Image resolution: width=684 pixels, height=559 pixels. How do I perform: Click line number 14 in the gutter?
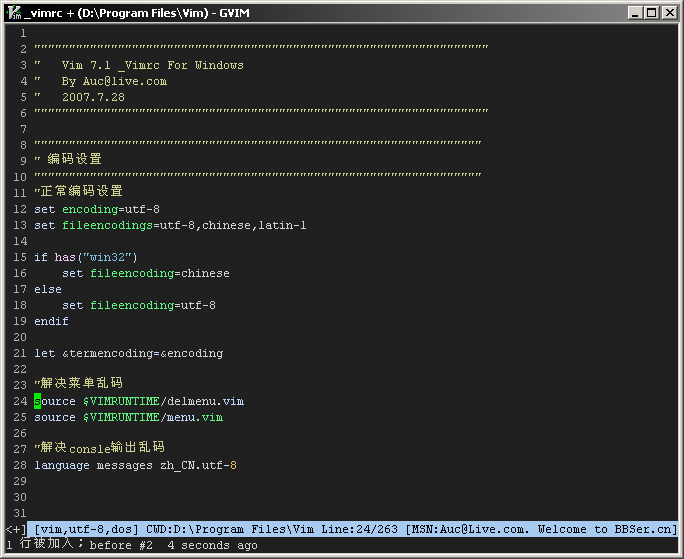[x=20, y=241]
